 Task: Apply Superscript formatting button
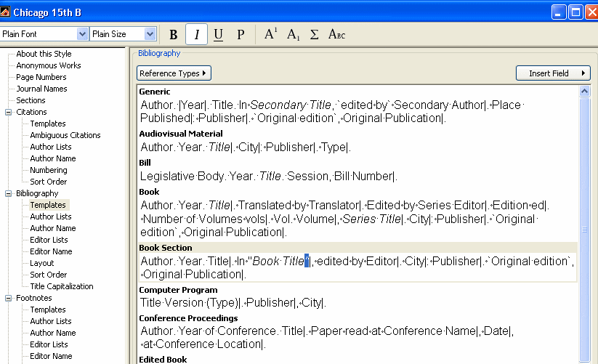270,34
